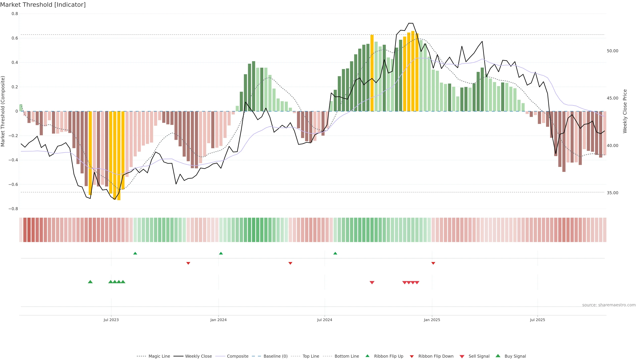Toggle the Bottom Line legend entry
The width and height of the screenshot is (644, 362).
click(346, 356)
